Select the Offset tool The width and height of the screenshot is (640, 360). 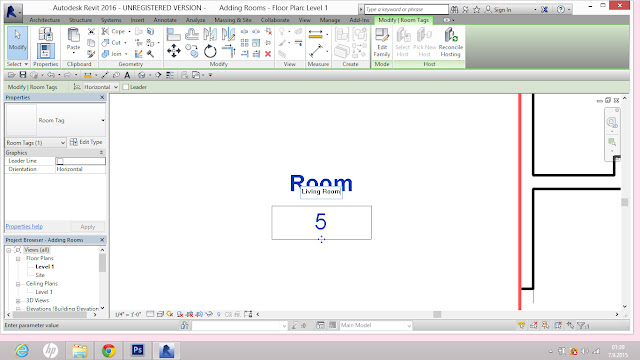click(192, 34)
